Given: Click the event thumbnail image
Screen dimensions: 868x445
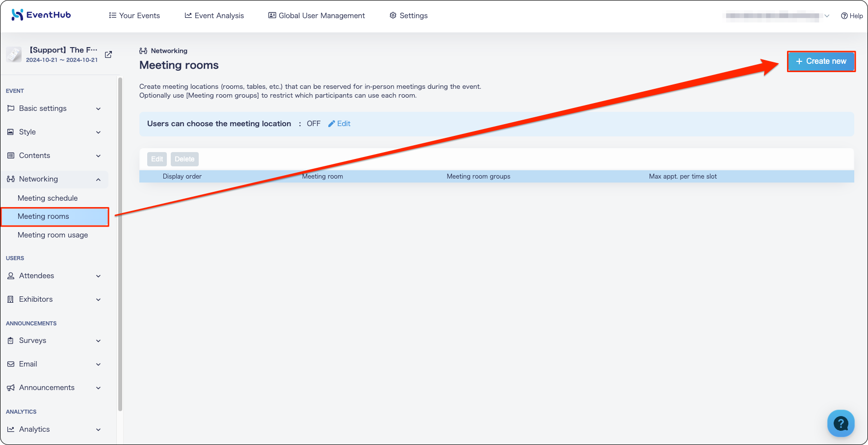Looking at the screenshot, I should click(x=14, y=54).
